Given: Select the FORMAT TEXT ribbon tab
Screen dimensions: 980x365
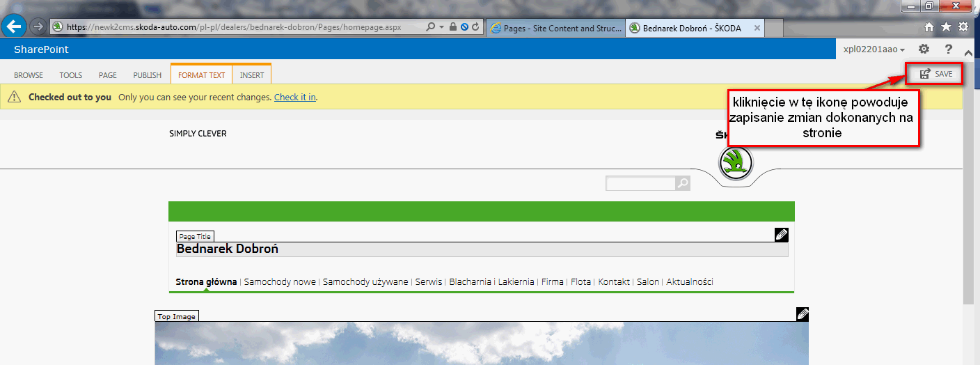Looking at the screenshot, I should point(201,75).
